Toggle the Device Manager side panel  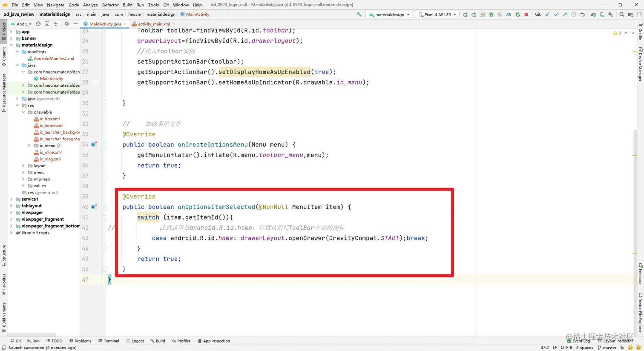click(640, 64)
